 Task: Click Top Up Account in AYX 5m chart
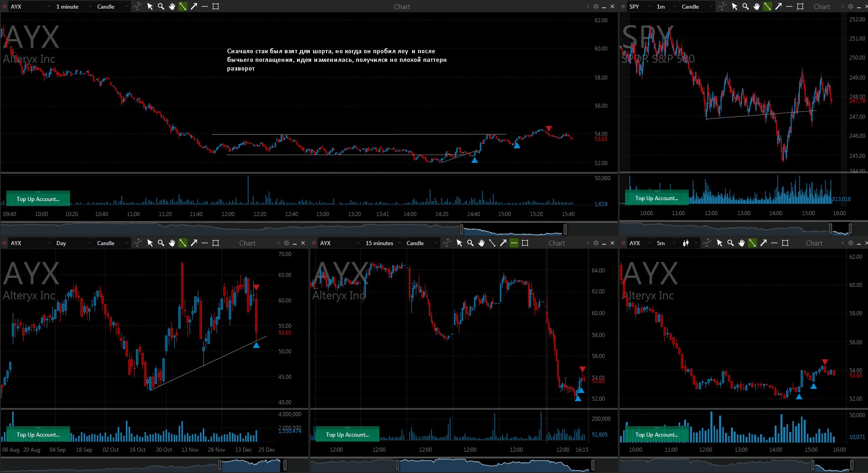point(656,434)
